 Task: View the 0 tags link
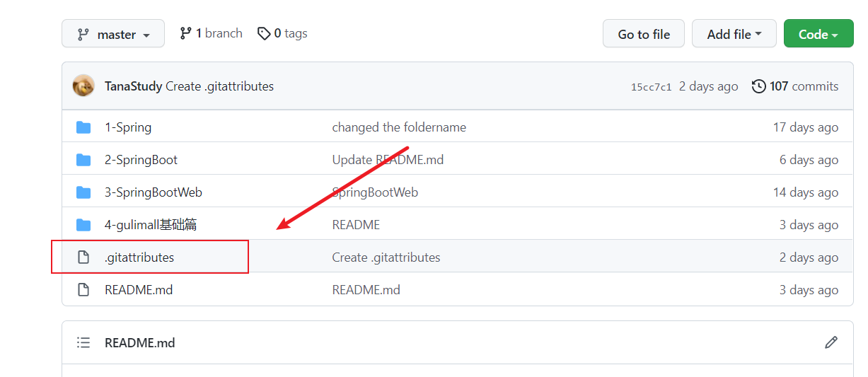(282, 33)
